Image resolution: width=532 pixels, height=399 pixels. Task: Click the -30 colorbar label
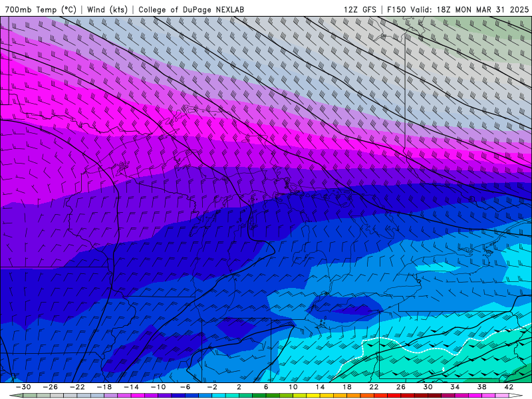click(23, 387)
